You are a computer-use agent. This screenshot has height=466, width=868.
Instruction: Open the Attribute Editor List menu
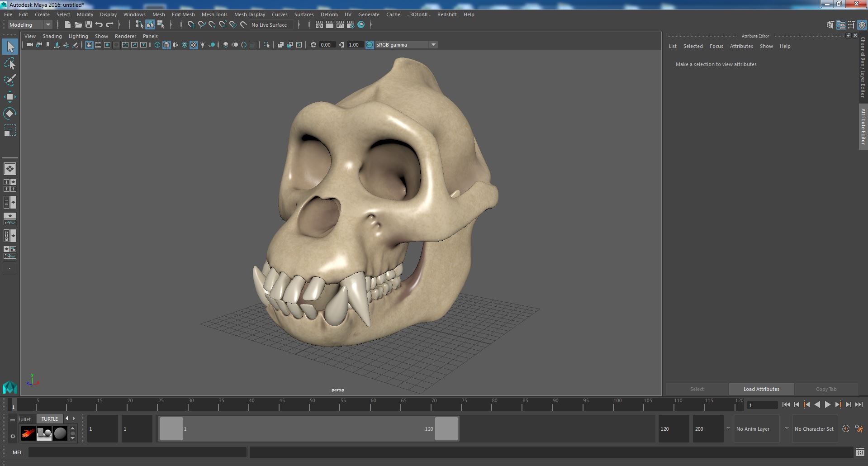(x=673, y=46)
